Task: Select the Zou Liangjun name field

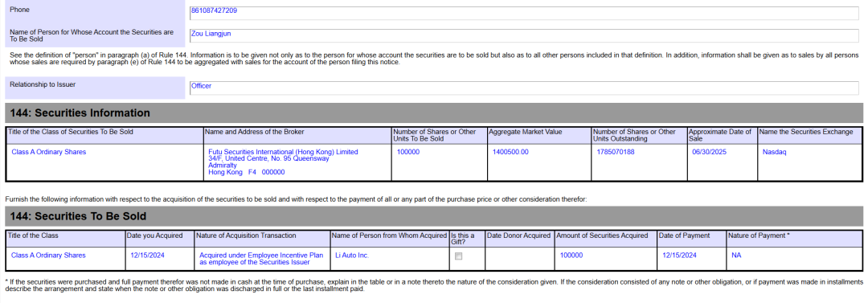Action: click(x=524, y=36)
